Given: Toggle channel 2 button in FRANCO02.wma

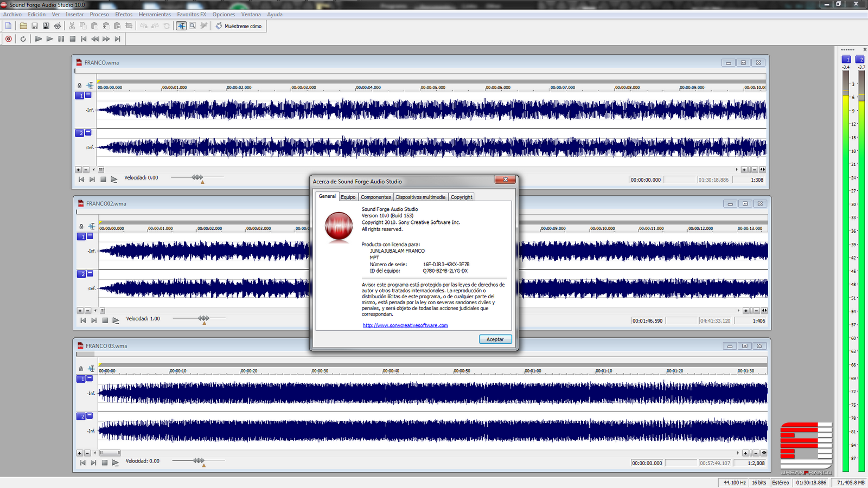Looking at the screenshot, I should (x=82, y=274).
